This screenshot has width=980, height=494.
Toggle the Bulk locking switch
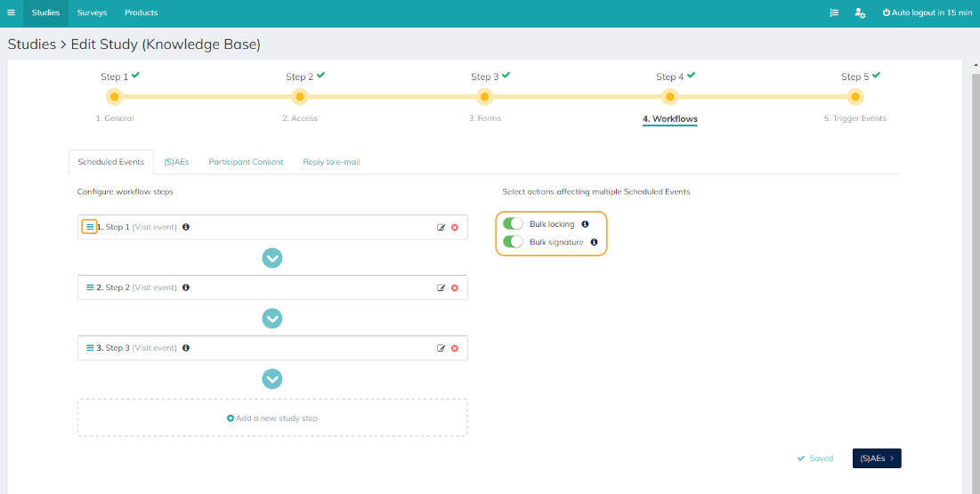[x=513, y=224]
